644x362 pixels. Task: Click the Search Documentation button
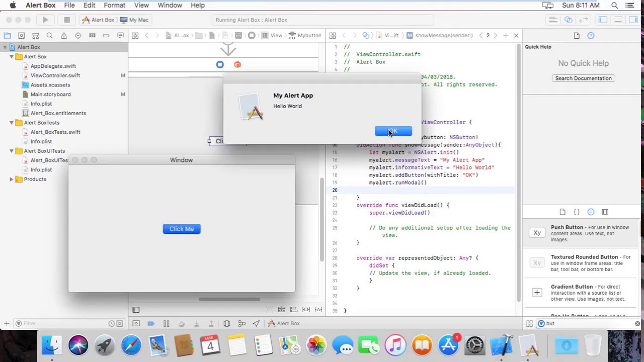coord(583,78)
